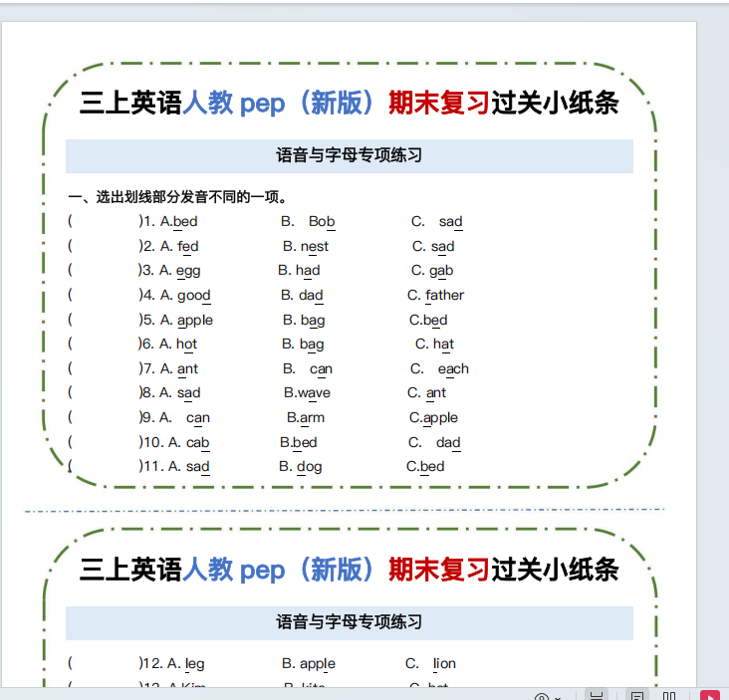The image size is (729, 700).
Task: Click 'sad' in question 2 option C
Action: [x=442, y=246]
